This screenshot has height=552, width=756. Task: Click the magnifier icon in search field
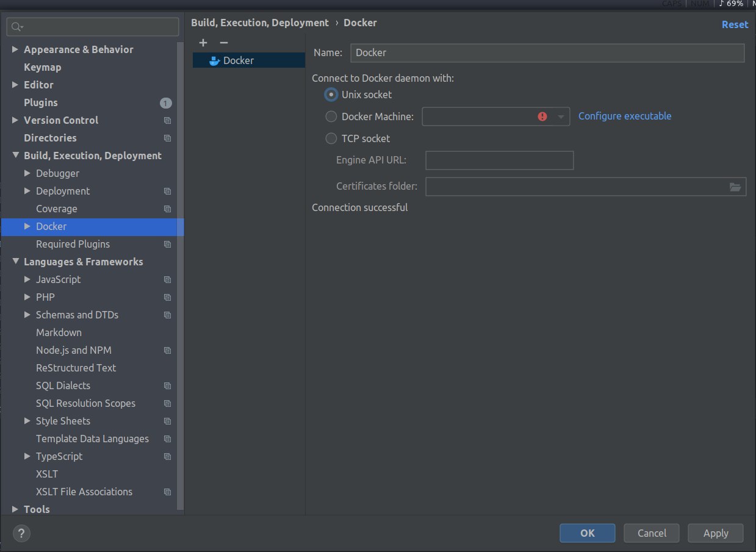16,27
